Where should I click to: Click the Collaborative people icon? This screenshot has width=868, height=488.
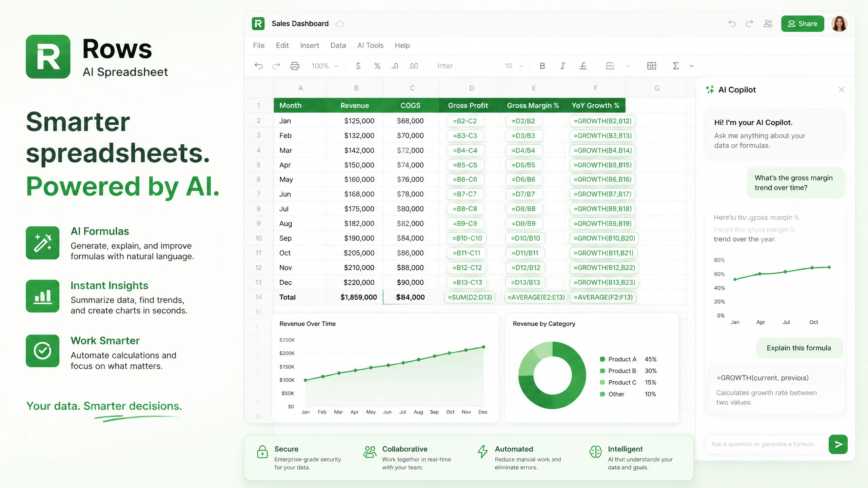pos(370,452)
